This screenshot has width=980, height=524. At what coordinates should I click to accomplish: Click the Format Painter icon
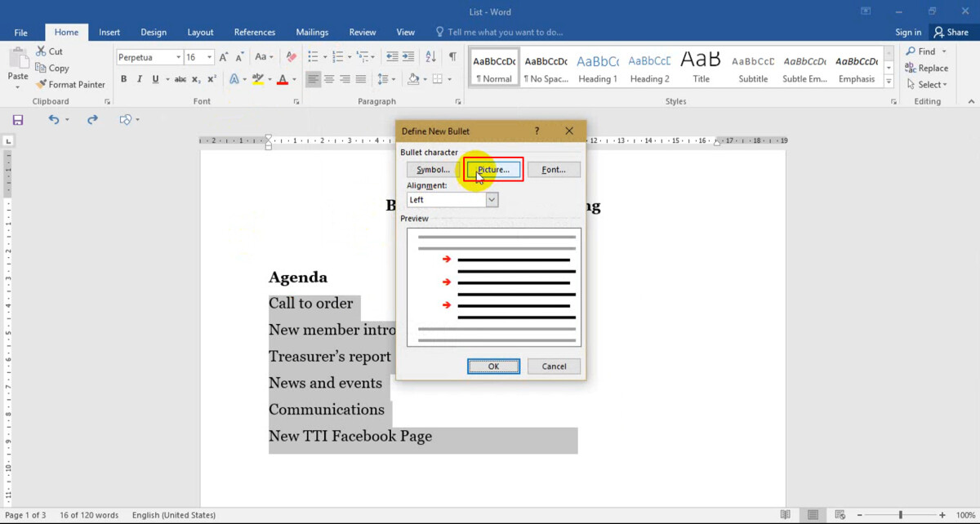click(x=41, y=84)
